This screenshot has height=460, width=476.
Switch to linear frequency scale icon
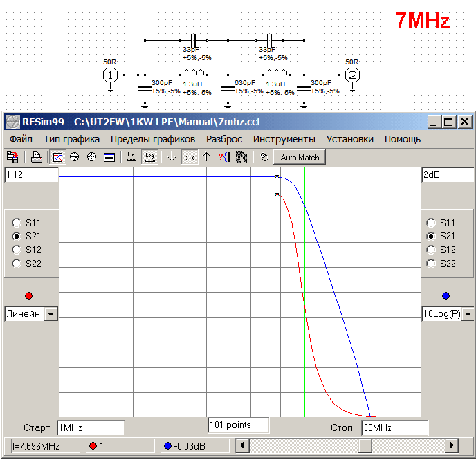(132, 157)
